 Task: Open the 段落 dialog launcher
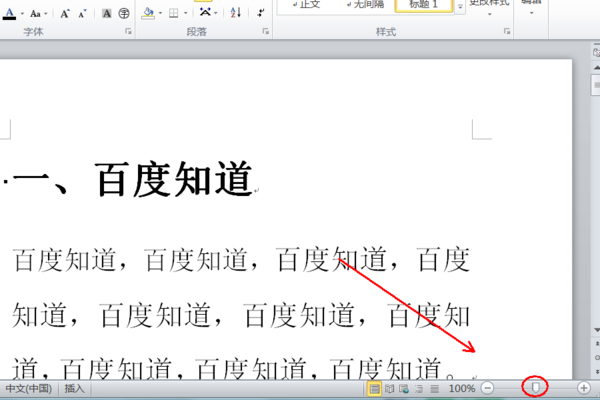click(266, 31)
